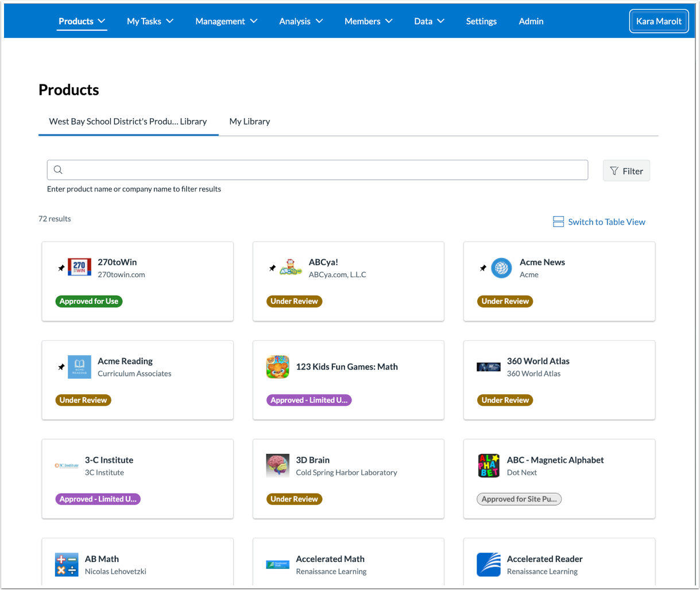Image resolution: width=700 pixels, height=590 pixels.
Task: Click the funnel icon in Filter button
Action: tap(614, 171)
